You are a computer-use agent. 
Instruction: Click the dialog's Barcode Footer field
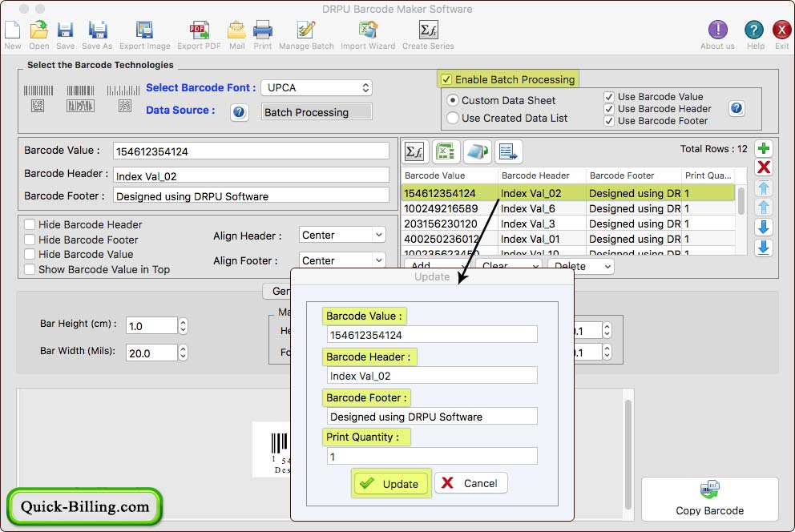tap(432, 416)
